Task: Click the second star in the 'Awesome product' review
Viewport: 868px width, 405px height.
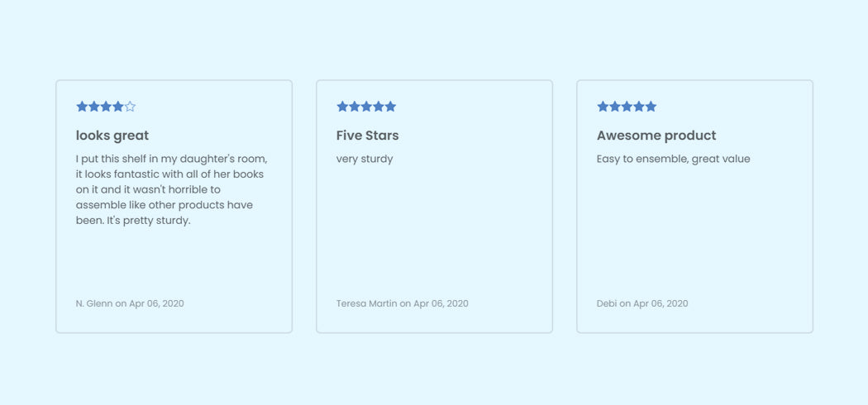Action: (x=615, y=107)
